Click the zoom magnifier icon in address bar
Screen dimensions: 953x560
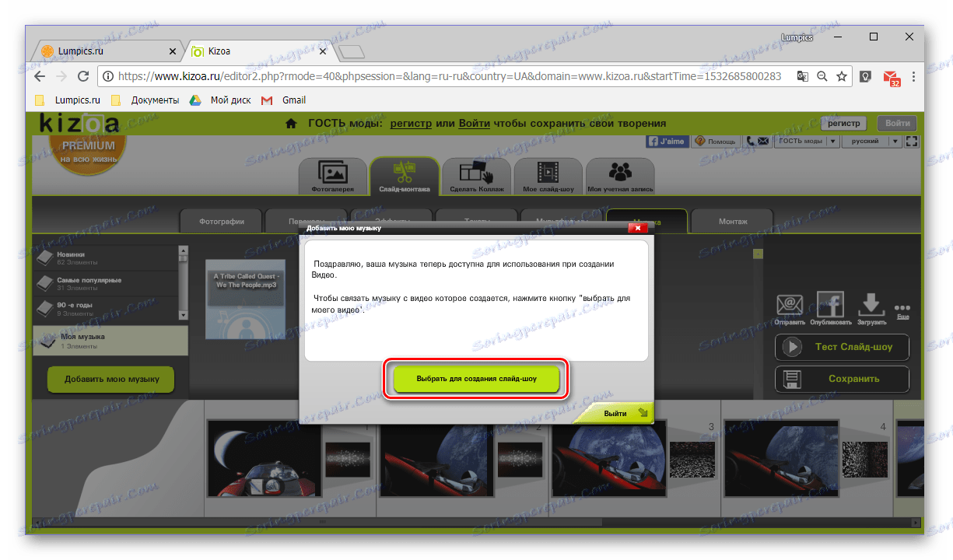click(x=822, y=76)
